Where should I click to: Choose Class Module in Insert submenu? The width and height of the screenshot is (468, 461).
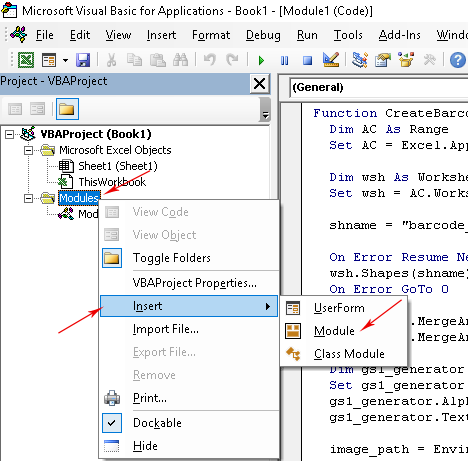(x=344, y=354)
